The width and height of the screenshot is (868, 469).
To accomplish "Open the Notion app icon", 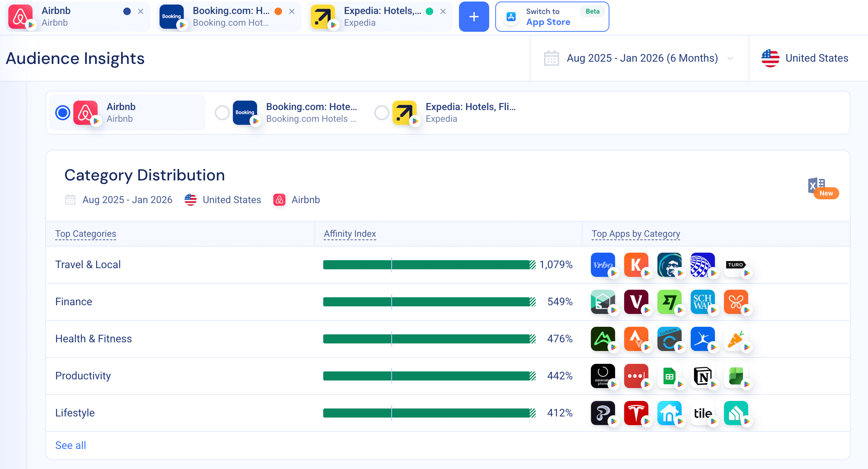I will (x=702, y=376).
